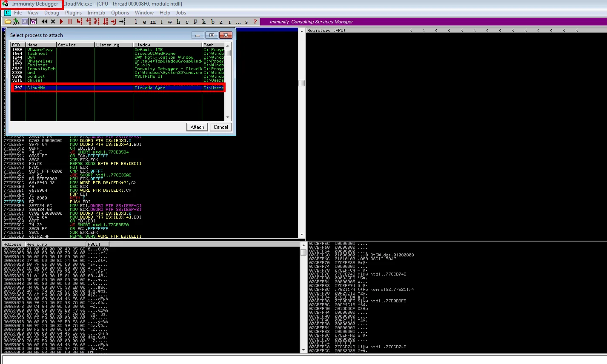Click the Execute till return toolbar icon
Viewport: 607px width, 364px height.
tap(113, 21)
